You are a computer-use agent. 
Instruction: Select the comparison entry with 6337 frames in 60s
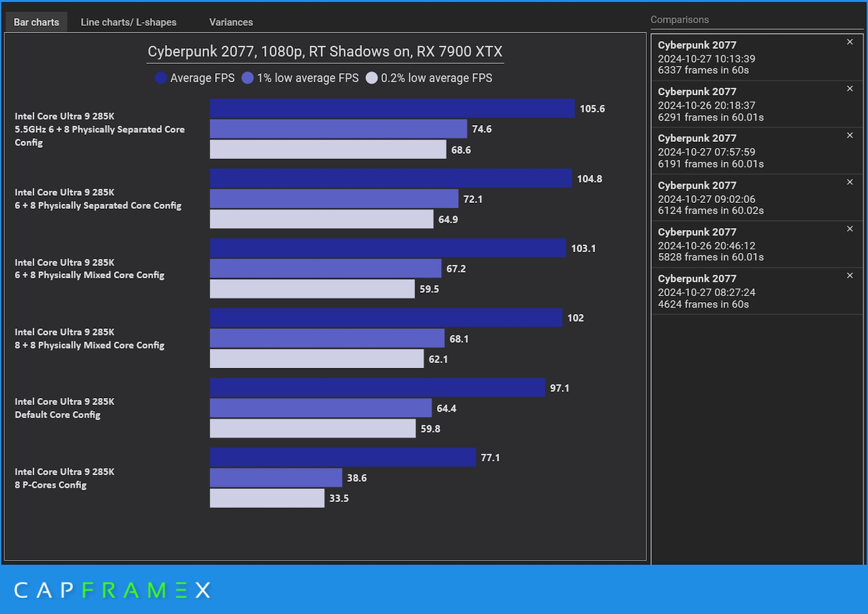(x=757, y=57)
